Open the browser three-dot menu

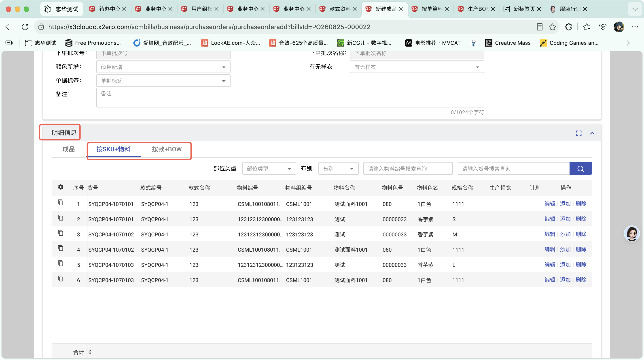pyautogui.click(x=635, y=27)
